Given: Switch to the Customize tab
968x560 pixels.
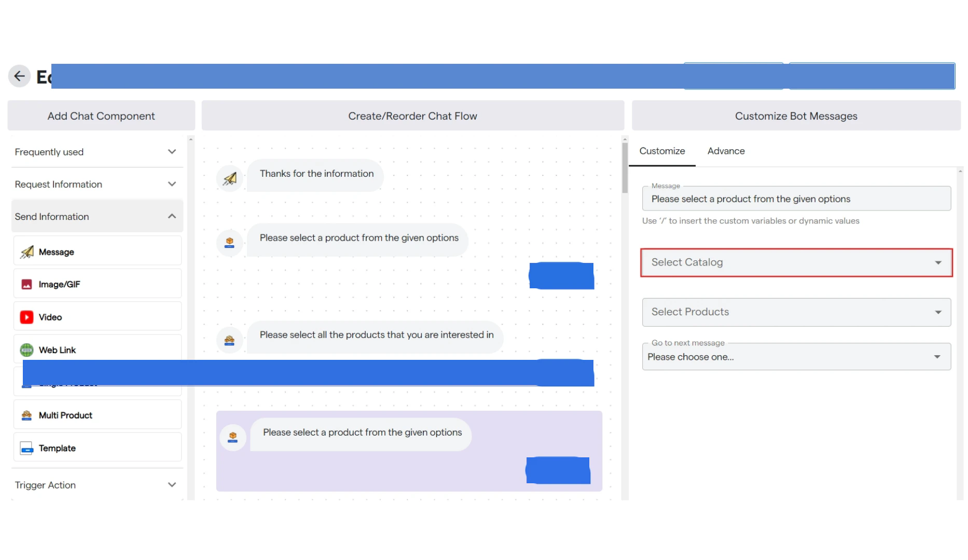Looking at the screenshot, I should coord(662,151).
